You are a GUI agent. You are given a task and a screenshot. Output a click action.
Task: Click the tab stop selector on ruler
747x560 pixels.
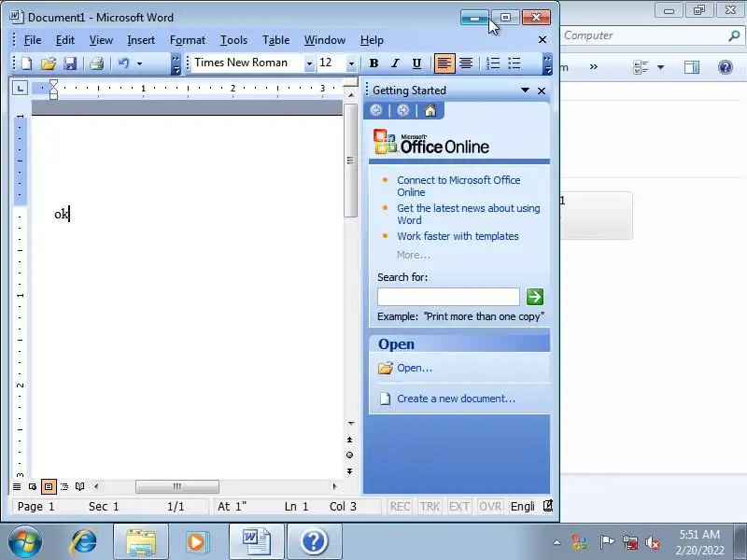(x=20, y=88)
